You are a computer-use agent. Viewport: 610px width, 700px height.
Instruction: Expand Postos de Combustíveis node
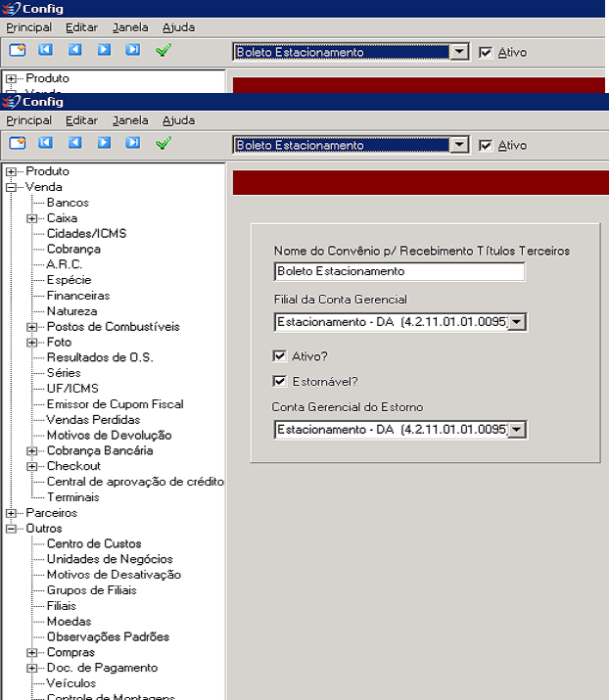[x=31, y=327]
